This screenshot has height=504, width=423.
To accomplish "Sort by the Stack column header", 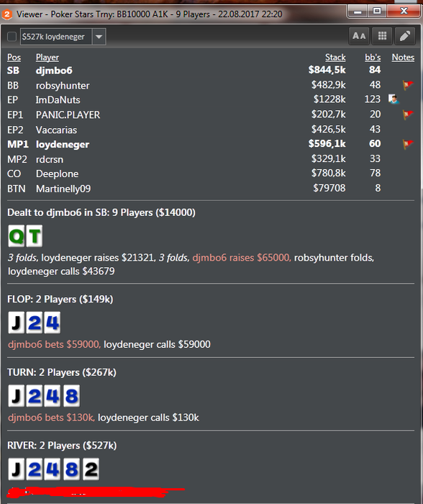I will coord(335,58).
